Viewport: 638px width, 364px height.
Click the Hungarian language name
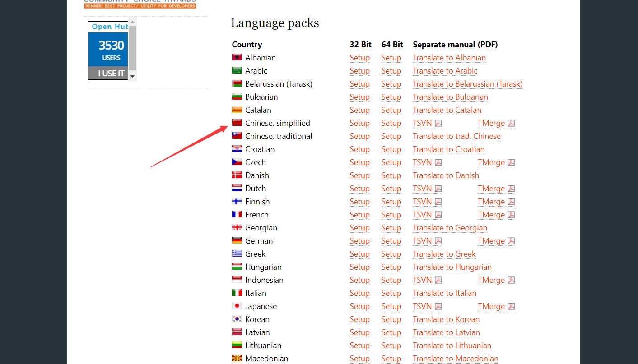point(263,267)
